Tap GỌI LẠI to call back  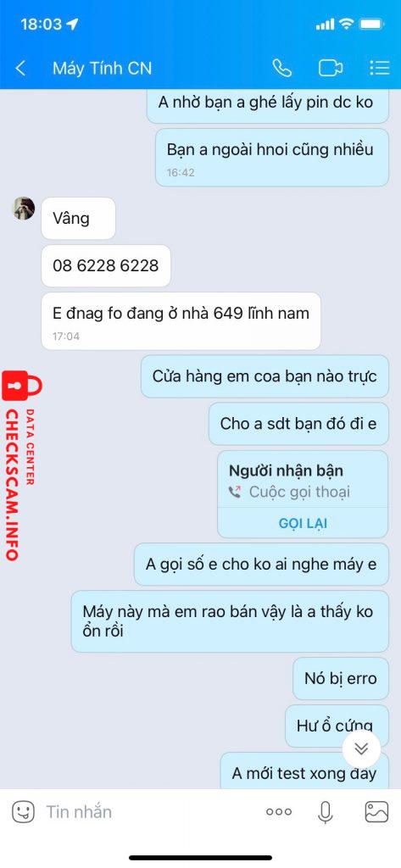[x=303, y=524]
